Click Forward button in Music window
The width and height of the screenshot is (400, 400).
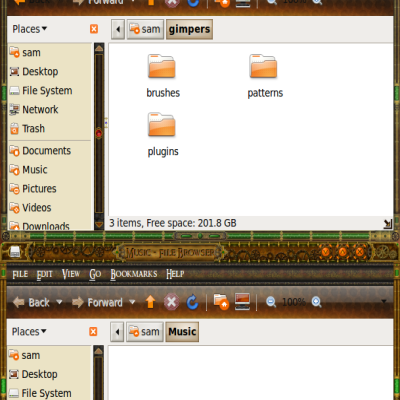97,302
